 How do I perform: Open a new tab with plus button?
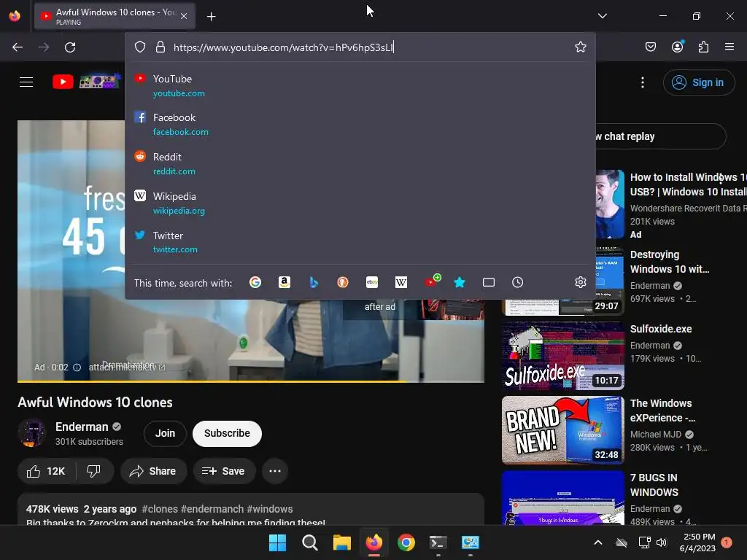(211, 17)
